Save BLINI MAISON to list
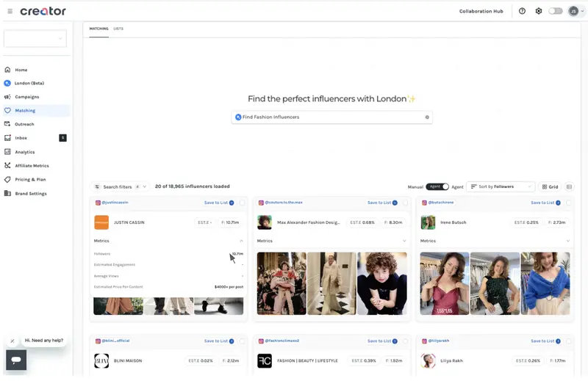 tap(219, 341)
